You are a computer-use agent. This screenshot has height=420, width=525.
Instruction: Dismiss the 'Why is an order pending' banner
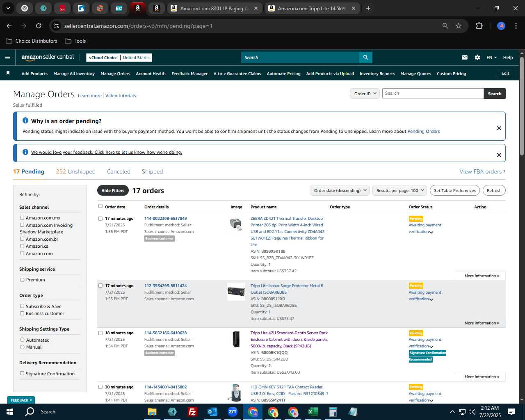click(499, 128)
